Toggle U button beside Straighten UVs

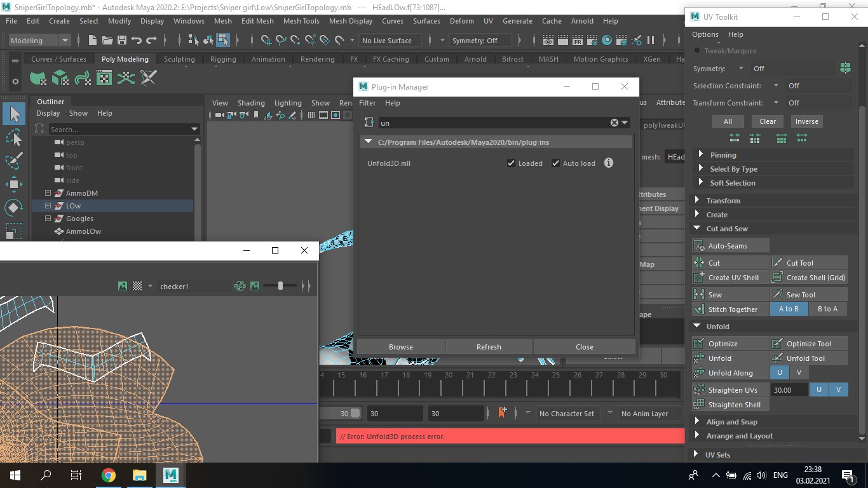pos(819,390)
